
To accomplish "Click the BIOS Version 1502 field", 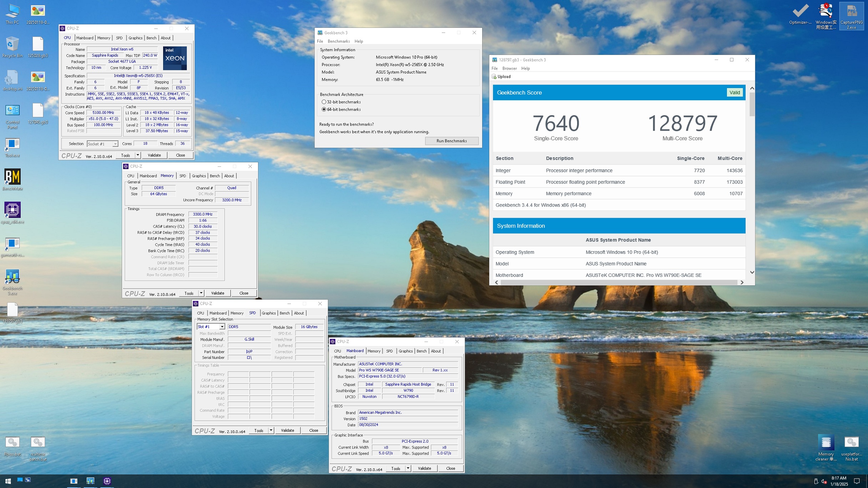I will coord(408,419).
